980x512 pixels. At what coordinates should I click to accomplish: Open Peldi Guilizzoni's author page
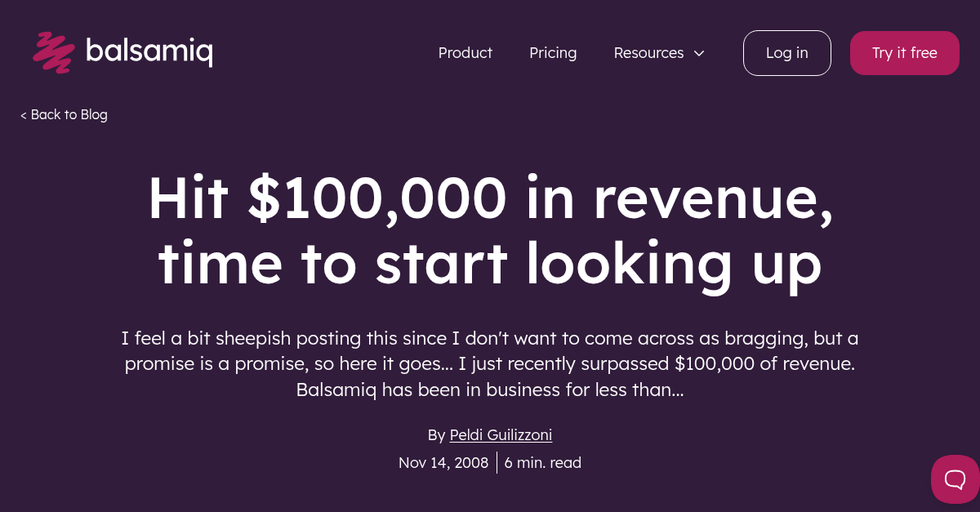pos(501,434)
